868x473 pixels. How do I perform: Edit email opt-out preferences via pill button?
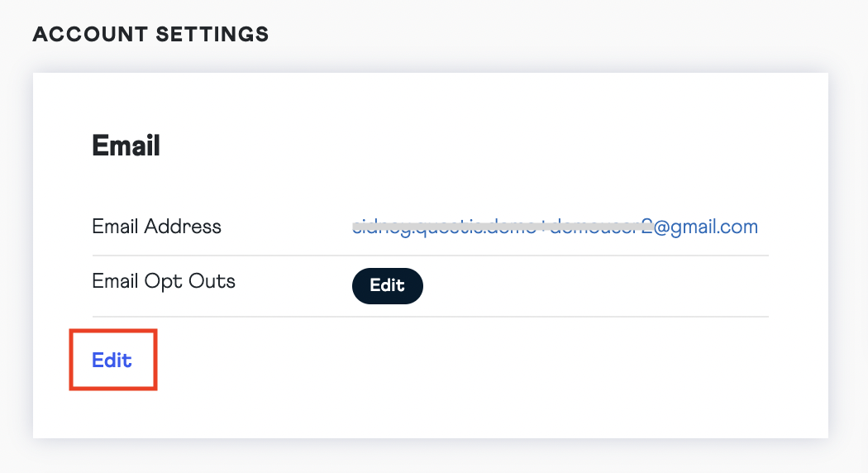click(x=387, y=285)
